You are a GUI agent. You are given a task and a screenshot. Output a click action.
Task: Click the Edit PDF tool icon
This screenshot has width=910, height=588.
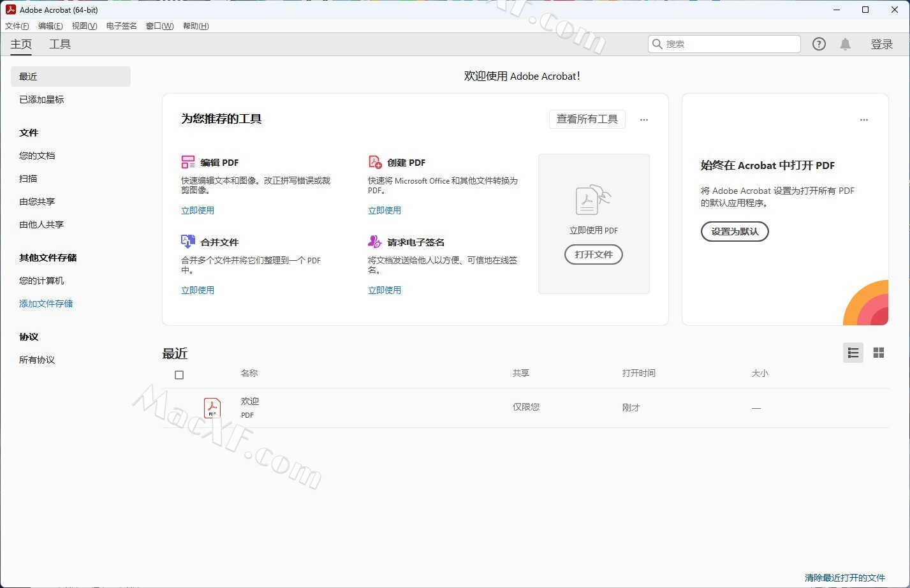point(188,162)
